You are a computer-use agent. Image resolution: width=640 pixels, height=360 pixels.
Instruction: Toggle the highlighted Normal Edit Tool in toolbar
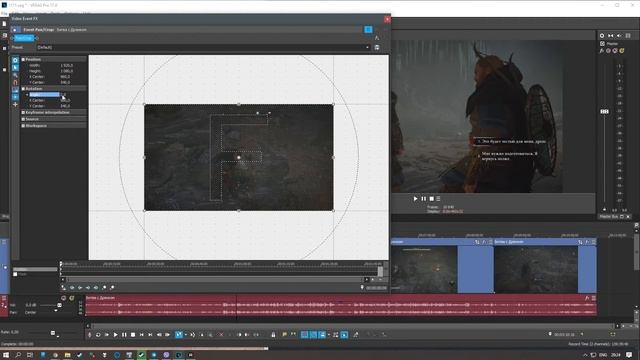[x=179, y=335]
